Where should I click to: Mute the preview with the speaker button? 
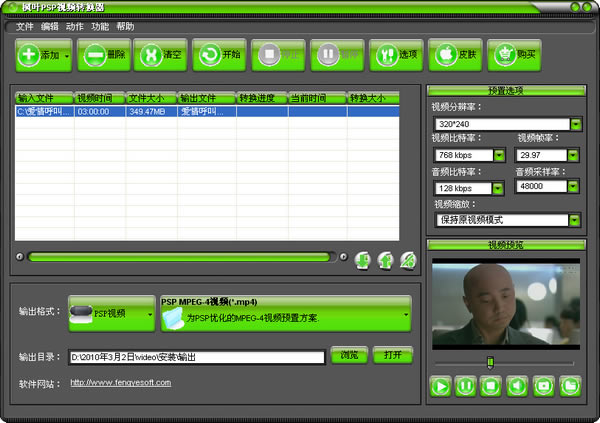click(x=518, y=385)
